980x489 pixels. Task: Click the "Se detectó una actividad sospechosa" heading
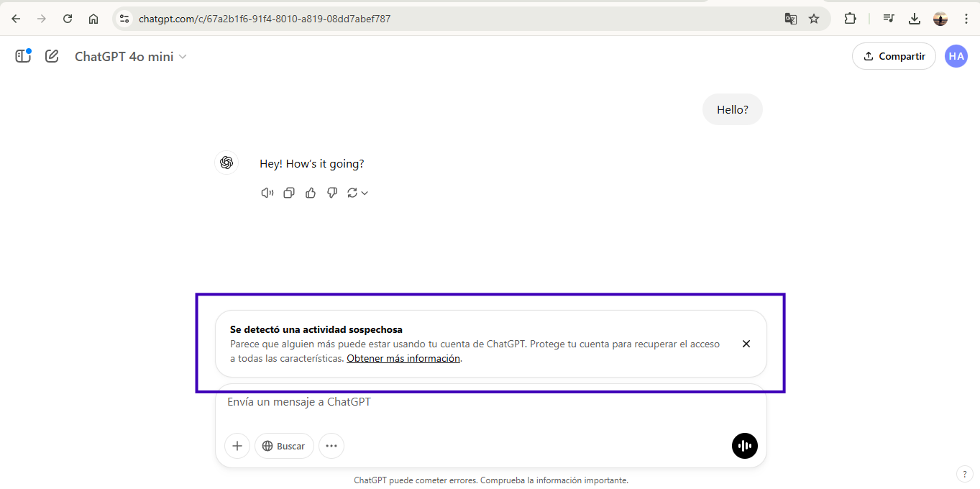pyautogui.click(x=316, y=330)
